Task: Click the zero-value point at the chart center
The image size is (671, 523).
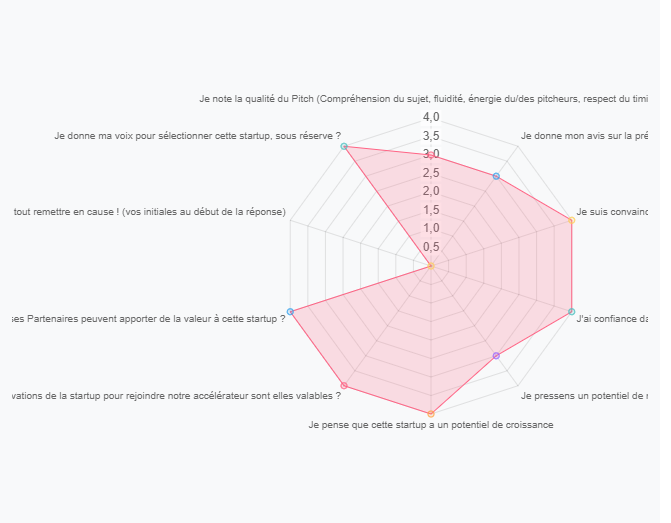Action: (x=431, y=266)
